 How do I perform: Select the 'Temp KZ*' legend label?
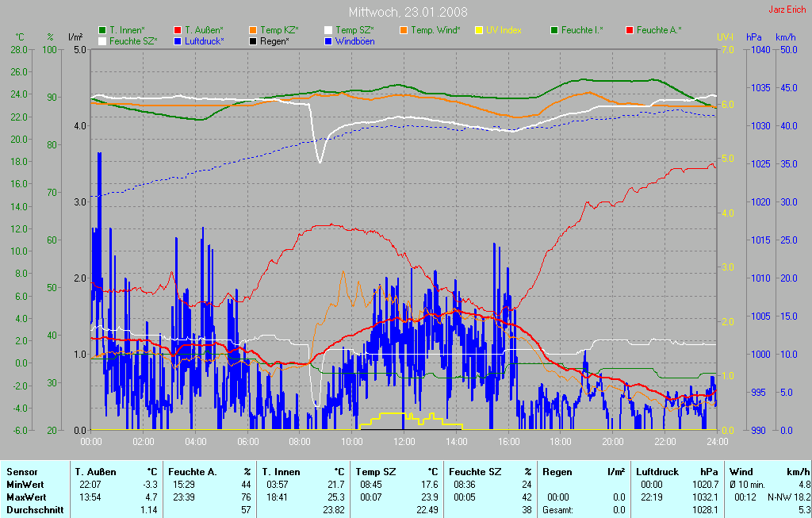coord(279,31)
